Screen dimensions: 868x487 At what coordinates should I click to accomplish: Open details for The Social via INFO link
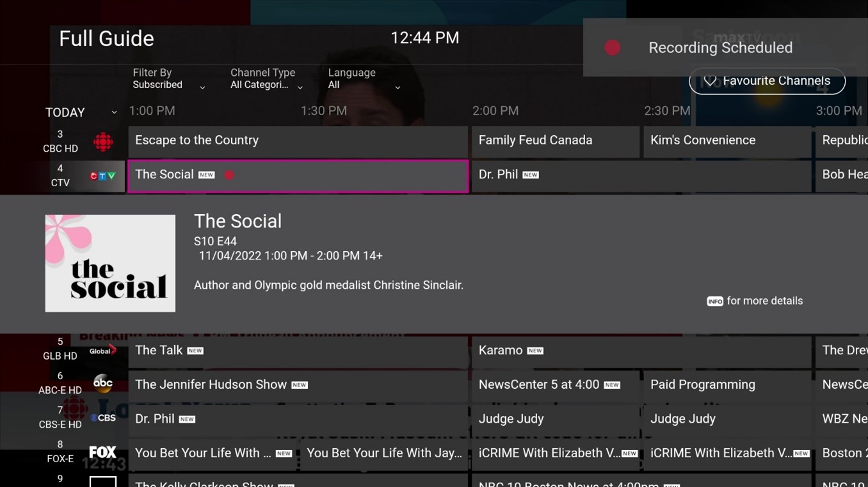tap(714, 301)
